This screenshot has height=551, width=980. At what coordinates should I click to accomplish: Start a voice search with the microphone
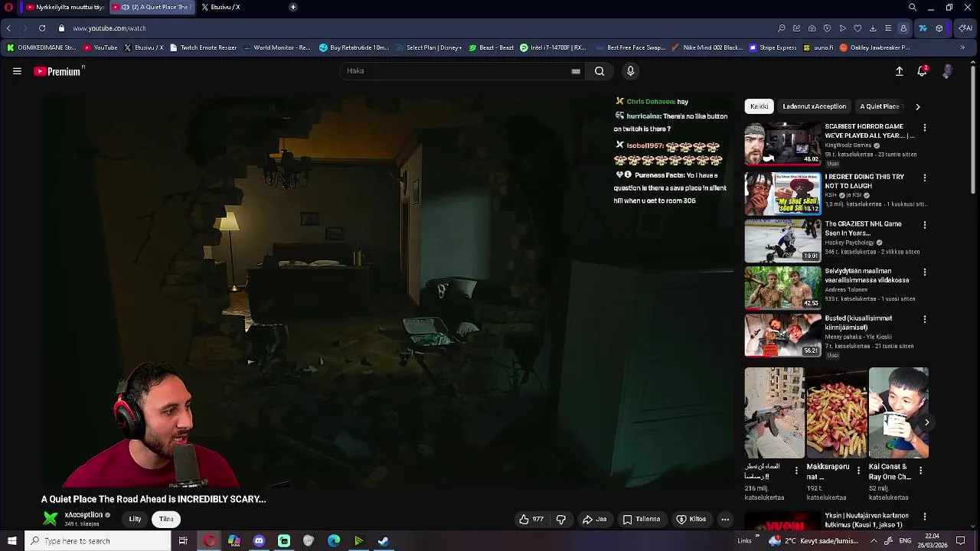pyautogui.click(x=630, y=71)
